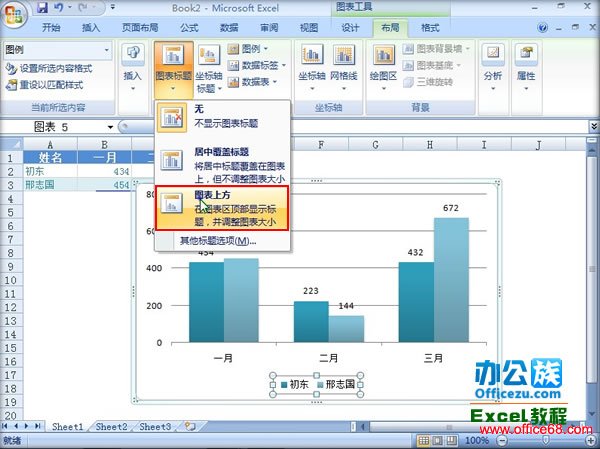
Task: Click the 图表背景墙 option
Action: 436,49
